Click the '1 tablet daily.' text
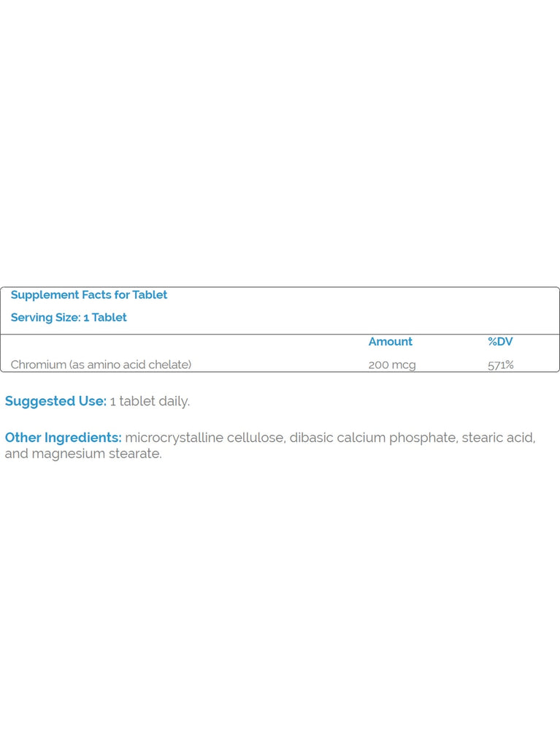 (150, 401)
